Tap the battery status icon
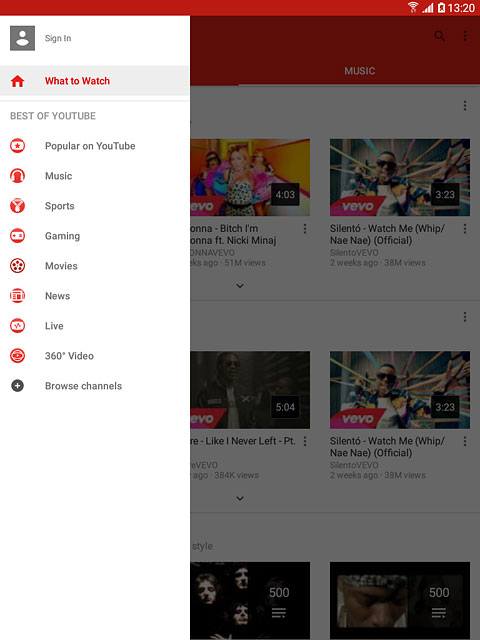 (x=441, y=7)
